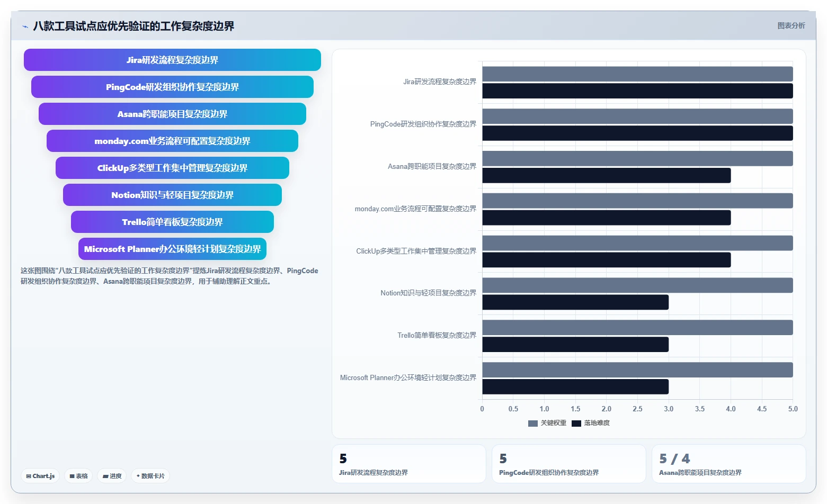Click the ClickUp dark 落地难度 bar
The image size is (827, 504).
tap(607, 260)
